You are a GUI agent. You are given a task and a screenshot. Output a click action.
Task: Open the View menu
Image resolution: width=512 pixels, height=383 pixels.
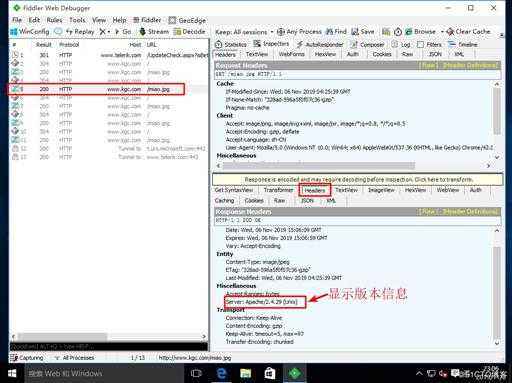[99, 20]
